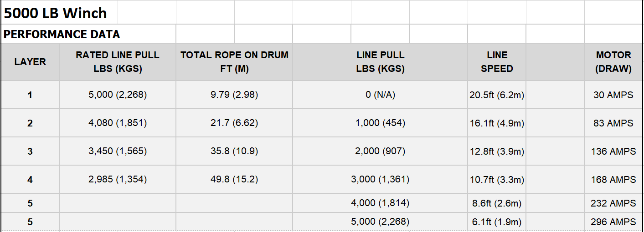Select the 49.8 (15.2) rope cell
Screen dimensions: 644x232
234,180
